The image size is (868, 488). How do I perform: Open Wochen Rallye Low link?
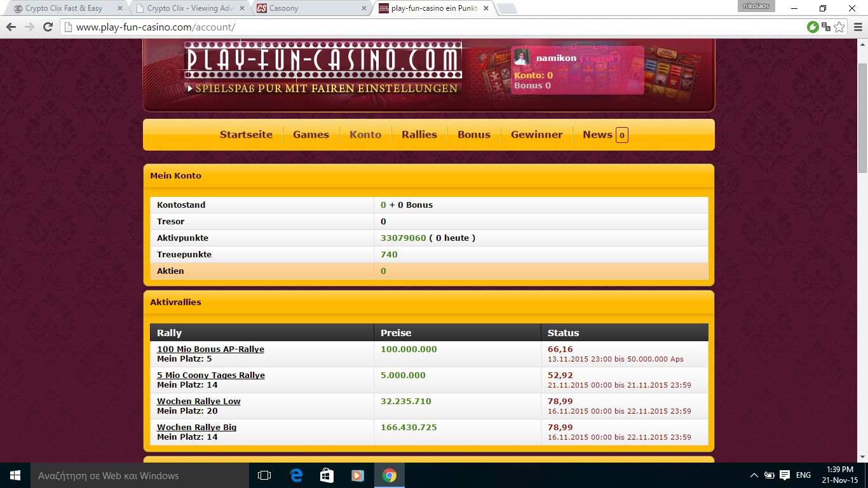click(x=199, y=401)
